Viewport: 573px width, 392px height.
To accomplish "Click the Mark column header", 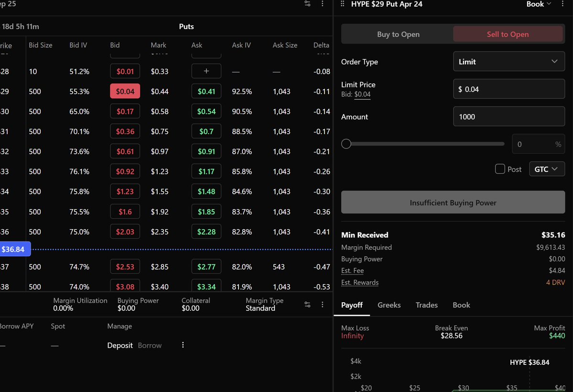I will 158,45.
